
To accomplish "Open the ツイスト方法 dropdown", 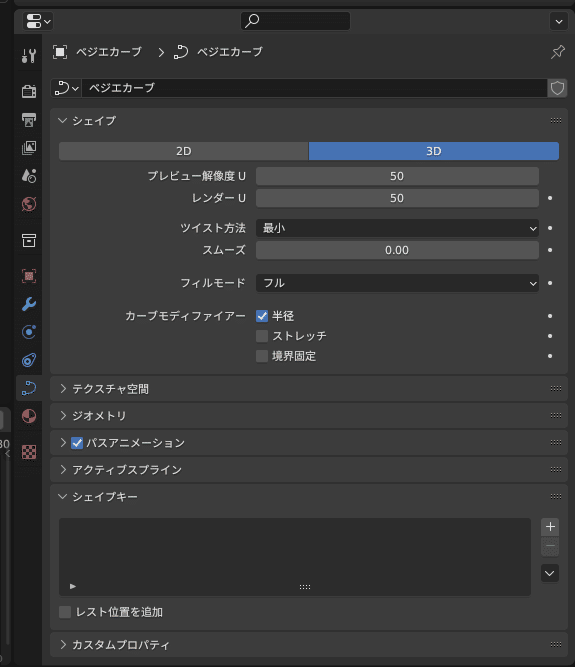I will pos(397,228).
